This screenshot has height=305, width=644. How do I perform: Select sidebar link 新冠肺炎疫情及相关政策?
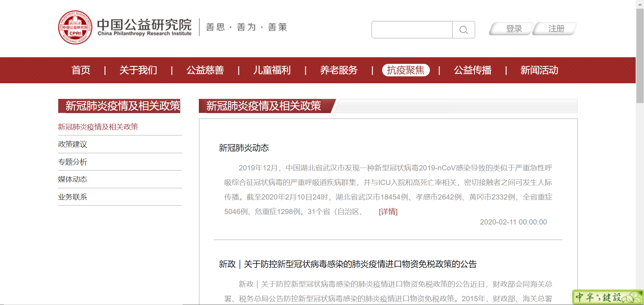(98, 127)
